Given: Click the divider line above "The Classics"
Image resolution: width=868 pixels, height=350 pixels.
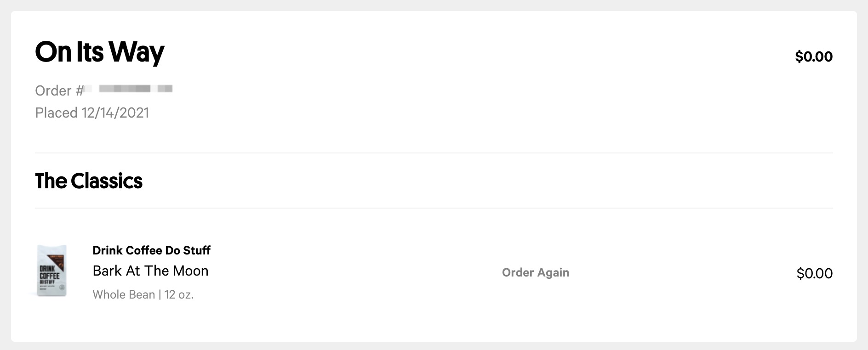Looking at the screenshot, I should (434, 153).
